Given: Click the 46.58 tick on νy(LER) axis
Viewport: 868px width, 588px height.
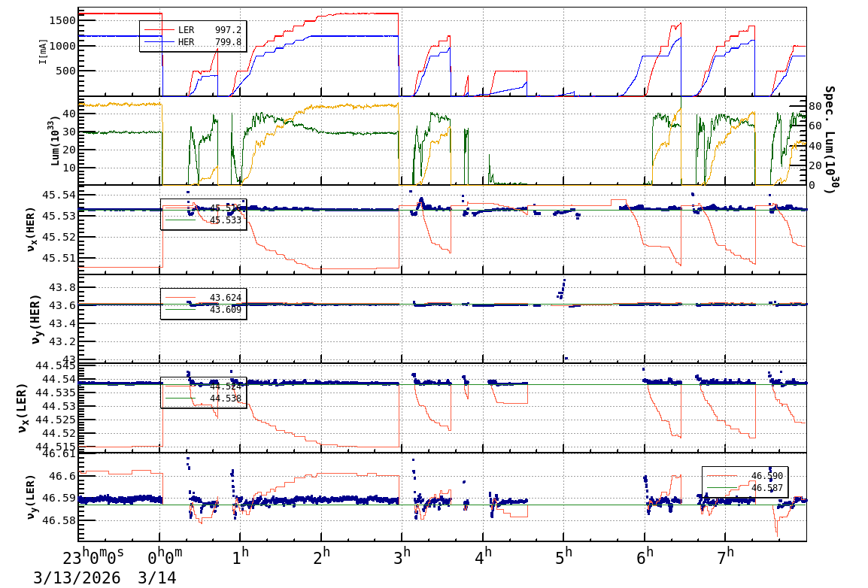Looking at the screenshot, I should coord(59,520).
